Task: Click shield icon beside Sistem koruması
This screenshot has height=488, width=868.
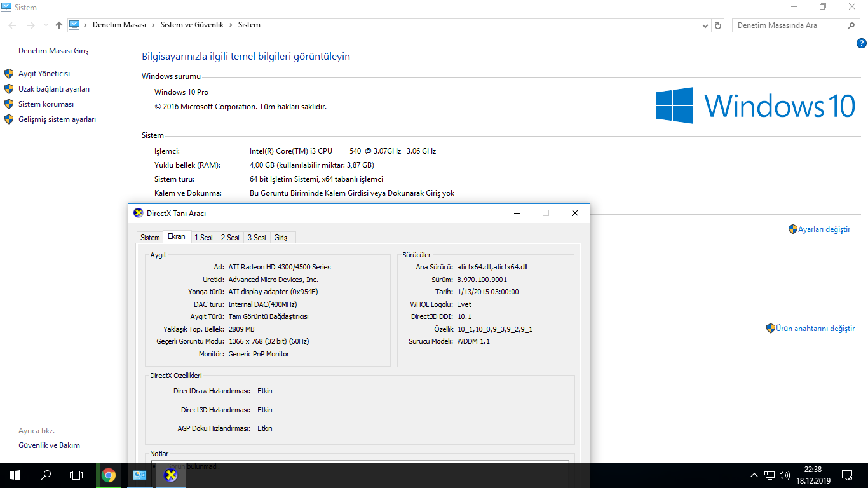Action: click(9, 104)
